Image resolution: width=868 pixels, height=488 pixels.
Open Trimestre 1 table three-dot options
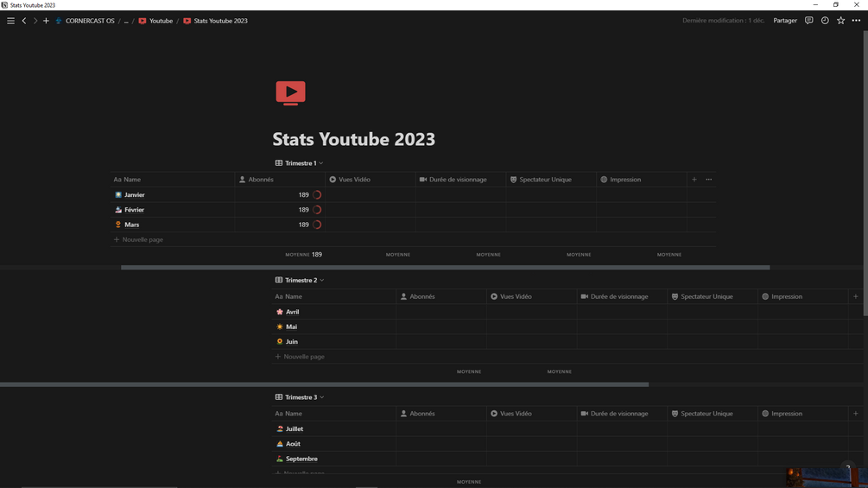pyautogui.click(x=708, y=180)
